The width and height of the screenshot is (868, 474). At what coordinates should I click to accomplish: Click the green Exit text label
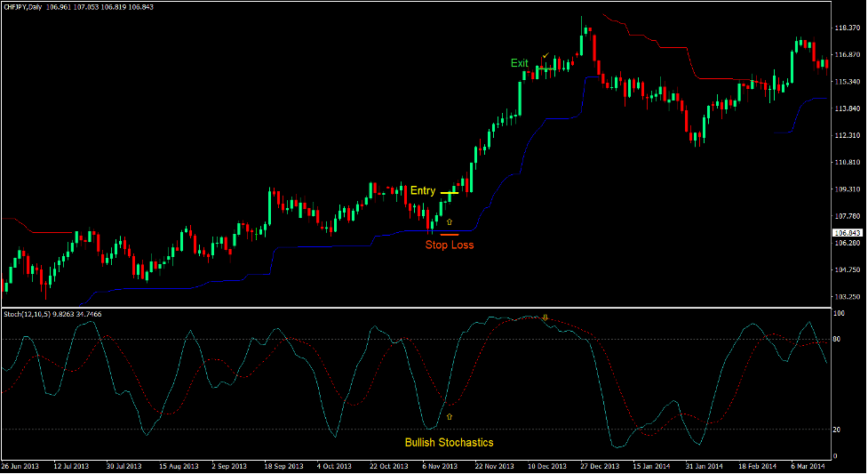519,63
